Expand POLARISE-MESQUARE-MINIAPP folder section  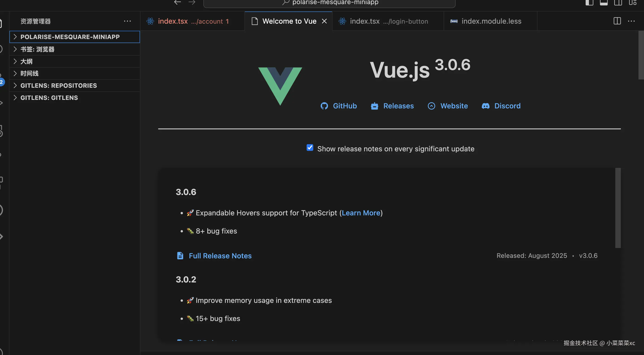(x=70, y=37)
